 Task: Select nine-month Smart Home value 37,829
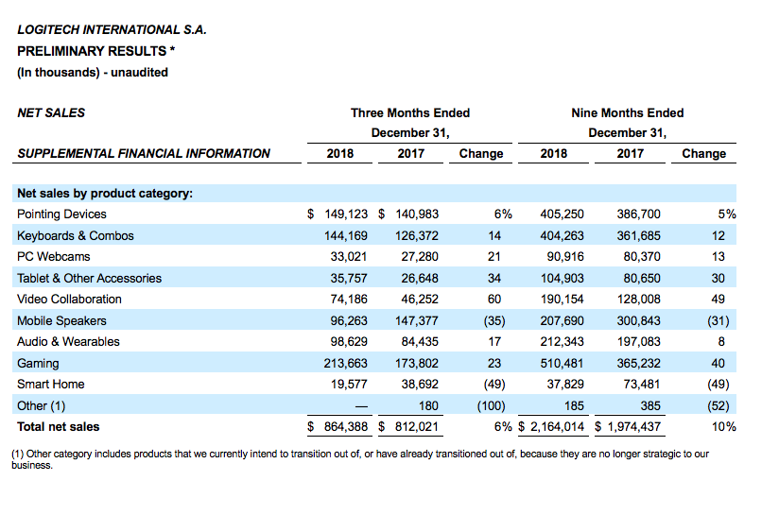(x=565, y=385)
